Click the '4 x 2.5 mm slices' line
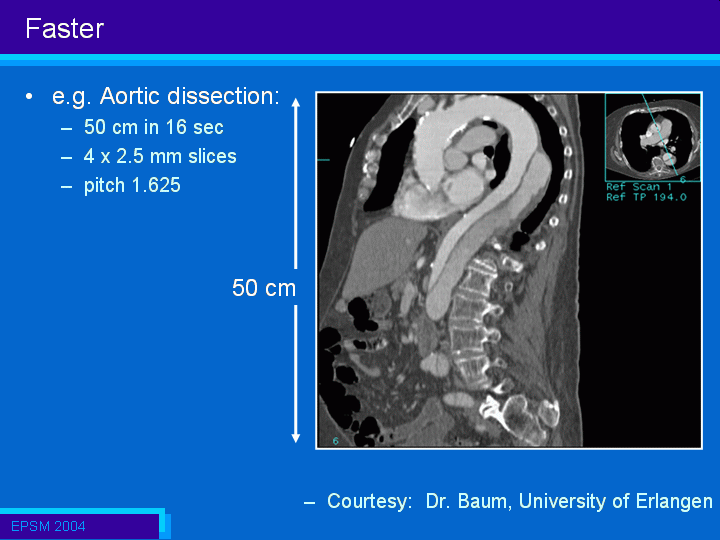This screenshot has width=720, height=540. (x=160, y=156)
